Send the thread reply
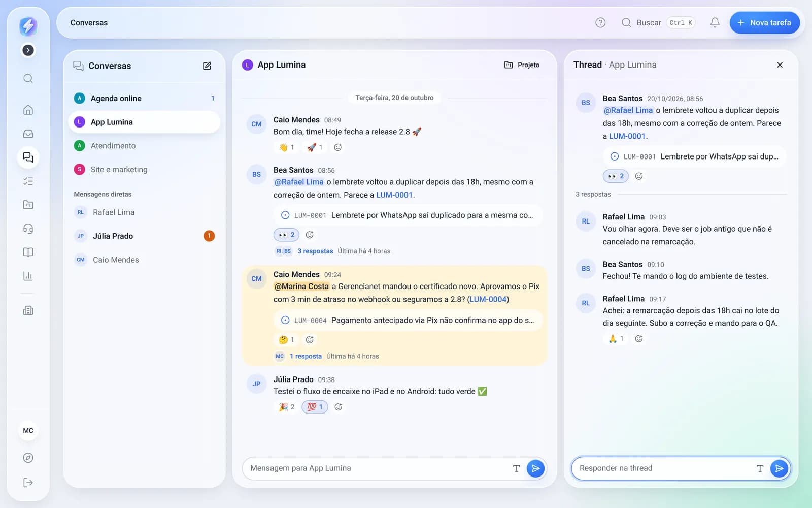The width and height of the screenshot is (812, 508). coord(779,468)
